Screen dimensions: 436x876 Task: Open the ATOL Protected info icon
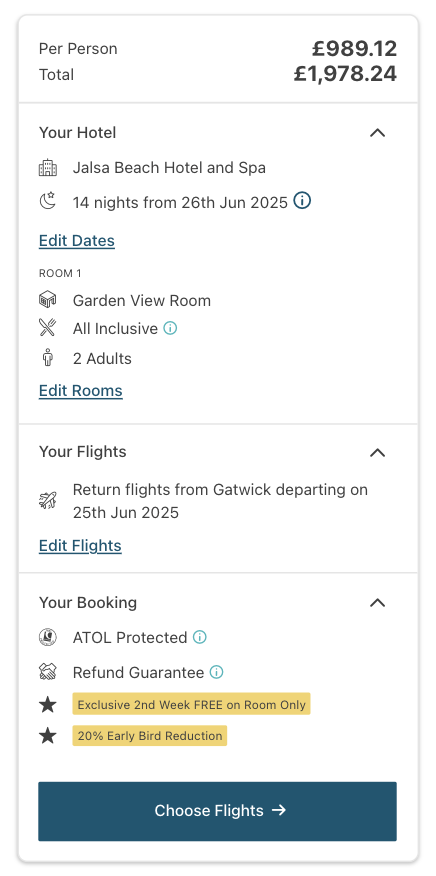coord(200,637)
